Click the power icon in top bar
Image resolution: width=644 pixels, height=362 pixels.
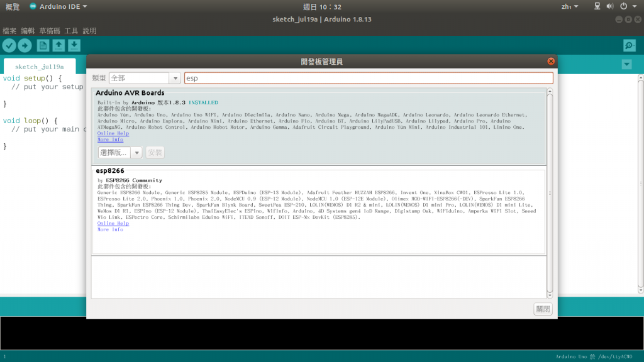click(623, 6)
